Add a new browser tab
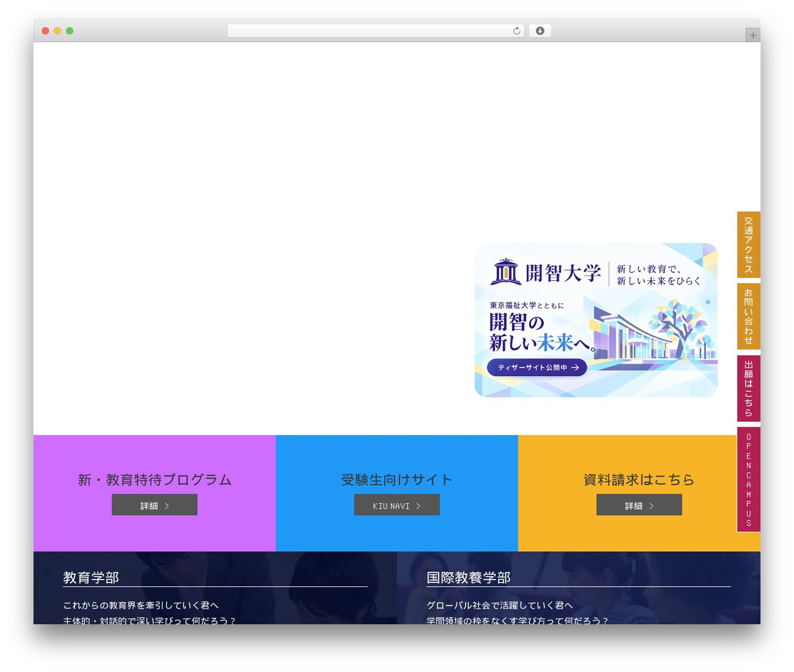This screenshot has height=672, width=794. click(x=752, y=35)
